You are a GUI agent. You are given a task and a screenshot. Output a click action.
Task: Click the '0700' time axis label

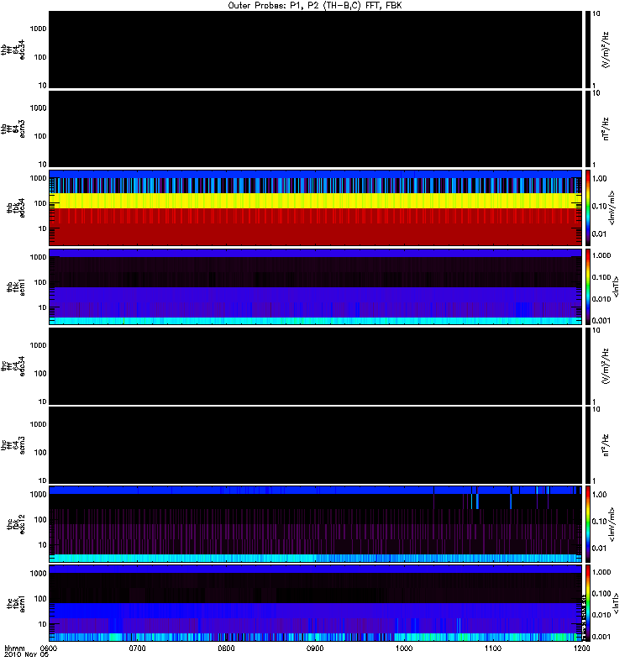137,648
